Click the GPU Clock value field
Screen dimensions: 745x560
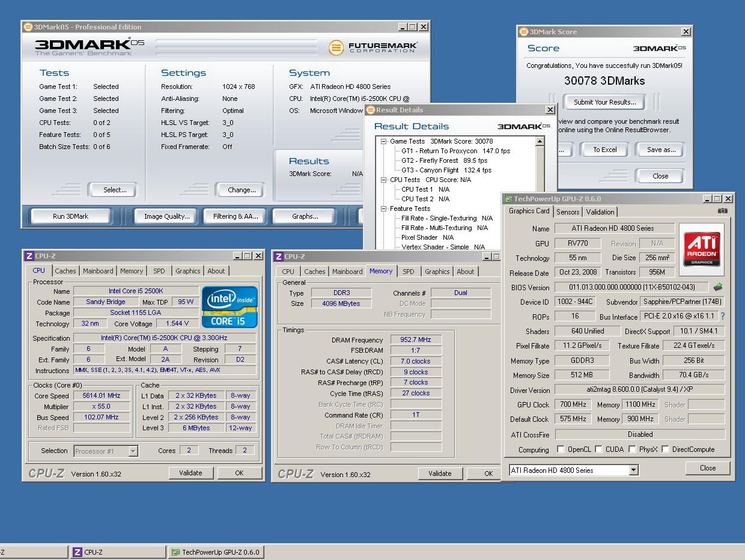click(x=573, y=405)
